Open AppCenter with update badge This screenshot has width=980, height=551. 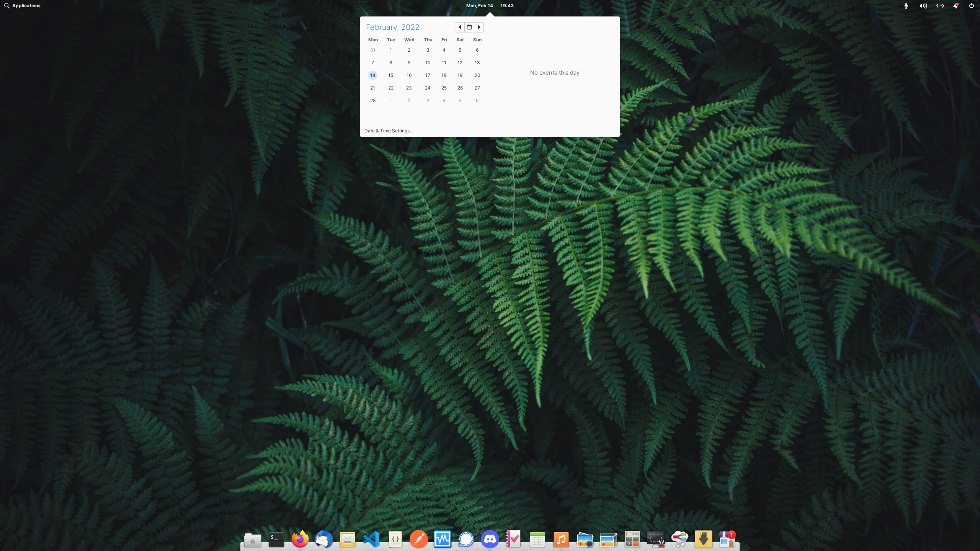[x=727, y=540]
